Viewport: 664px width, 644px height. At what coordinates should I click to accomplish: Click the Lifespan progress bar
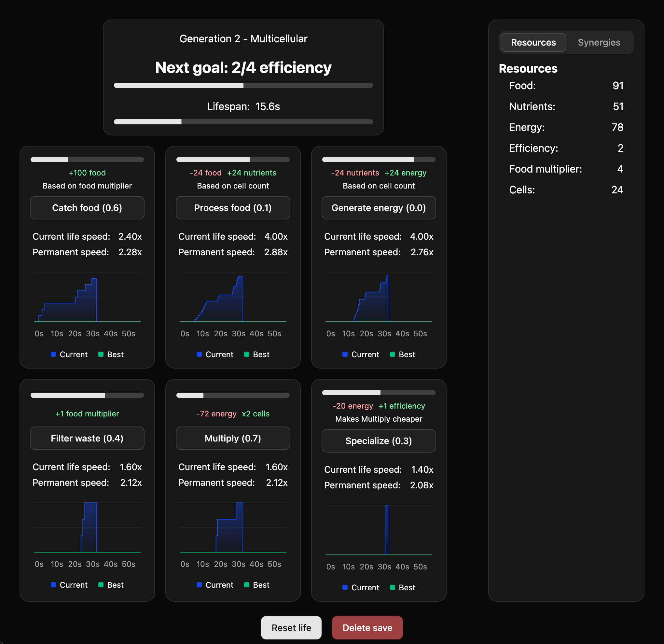pyautogui.click(x=243, y=121)
